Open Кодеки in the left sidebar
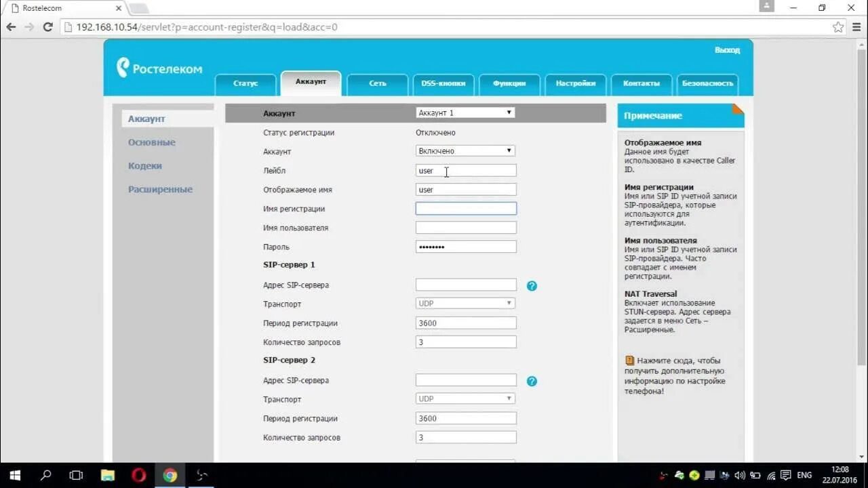The image size is (868, 488). click(x=145, y=166)
